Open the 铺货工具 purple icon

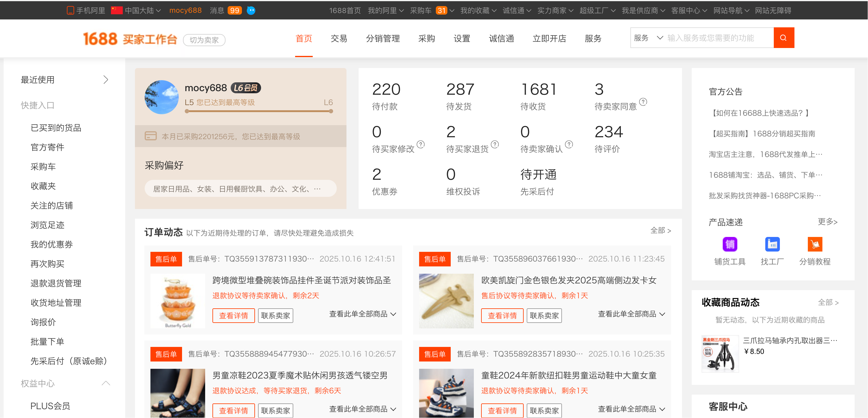pos(730,244)
